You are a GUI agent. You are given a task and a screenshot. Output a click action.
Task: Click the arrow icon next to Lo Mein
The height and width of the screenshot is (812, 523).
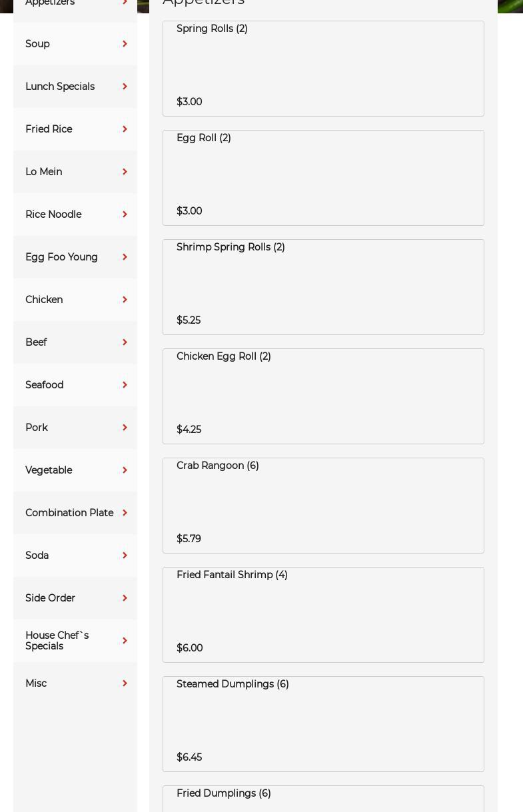tap(125, 172)
